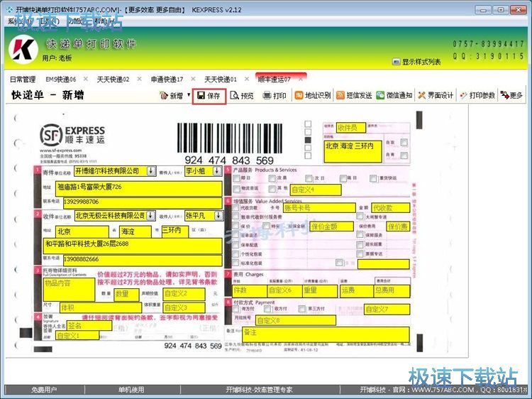Click recipient province field 北京
The image size is (532, 399).
(x=82, y=232)
